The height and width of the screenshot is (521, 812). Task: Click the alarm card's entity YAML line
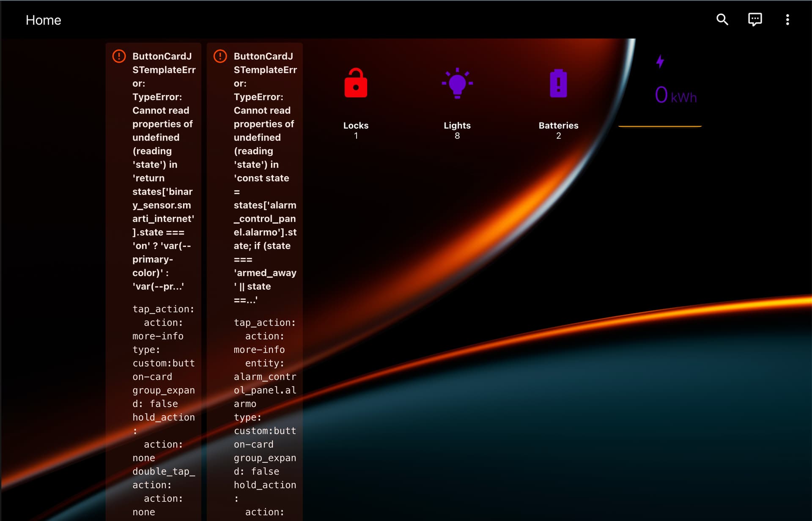pos(265,363)
